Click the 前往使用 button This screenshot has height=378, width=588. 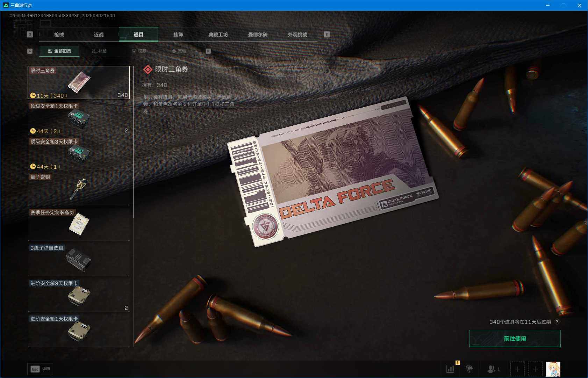(x=515, y=339)
